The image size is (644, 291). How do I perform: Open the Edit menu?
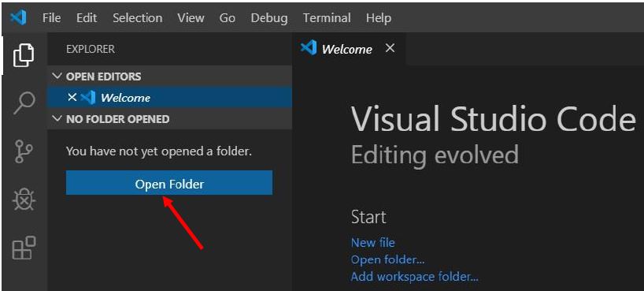87,18
